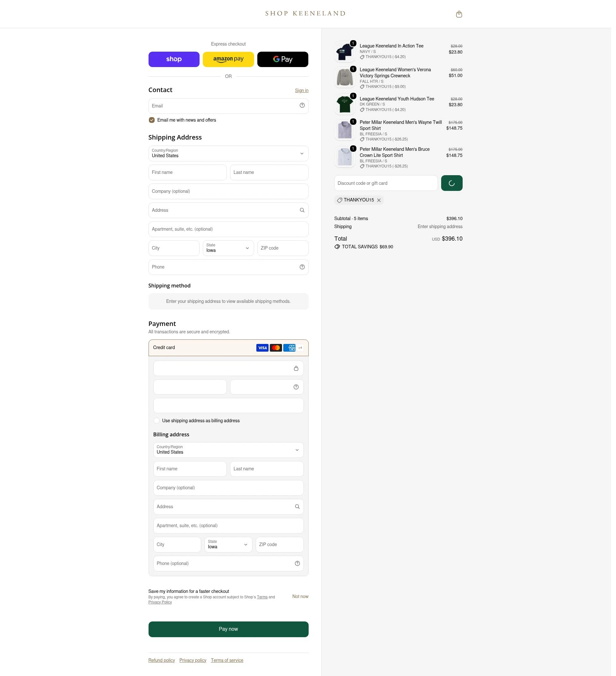
Task: Remove the THANKYOU15 discount code tag
Action: pos(381,201)
